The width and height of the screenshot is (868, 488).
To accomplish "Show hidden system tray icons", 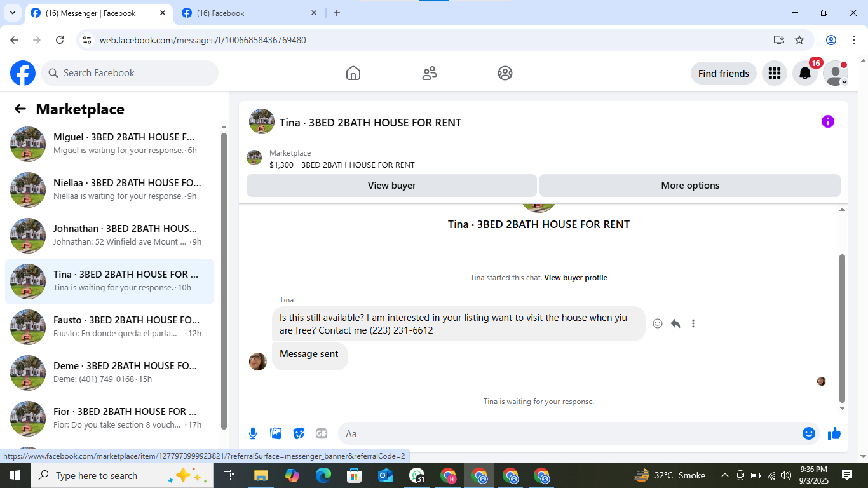I will [x=724, y=475].
